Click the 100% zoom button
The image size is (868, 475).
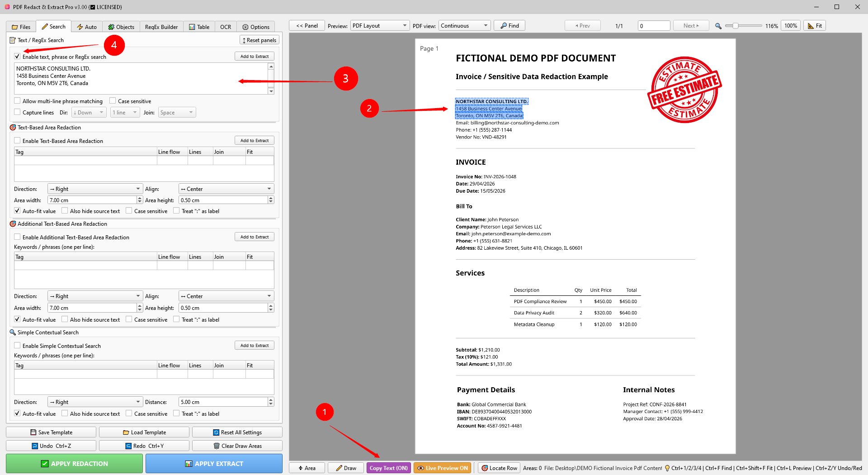[791, 26]
